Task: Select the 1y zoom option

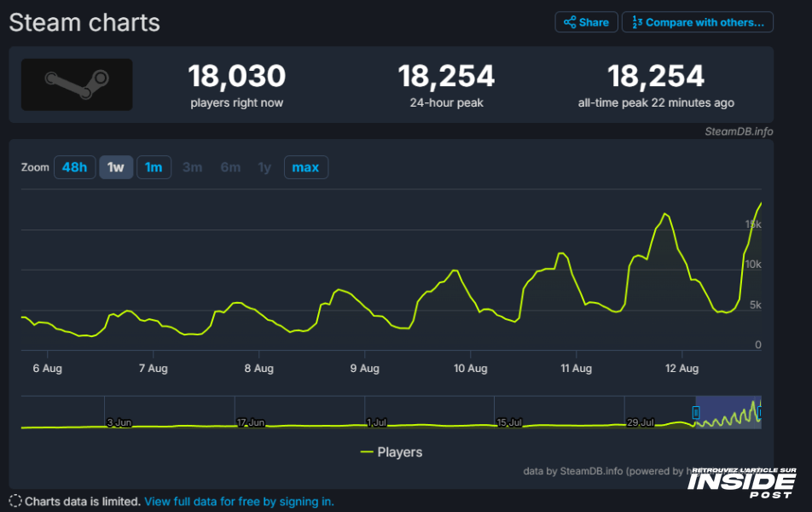Action: pos(264,167)
